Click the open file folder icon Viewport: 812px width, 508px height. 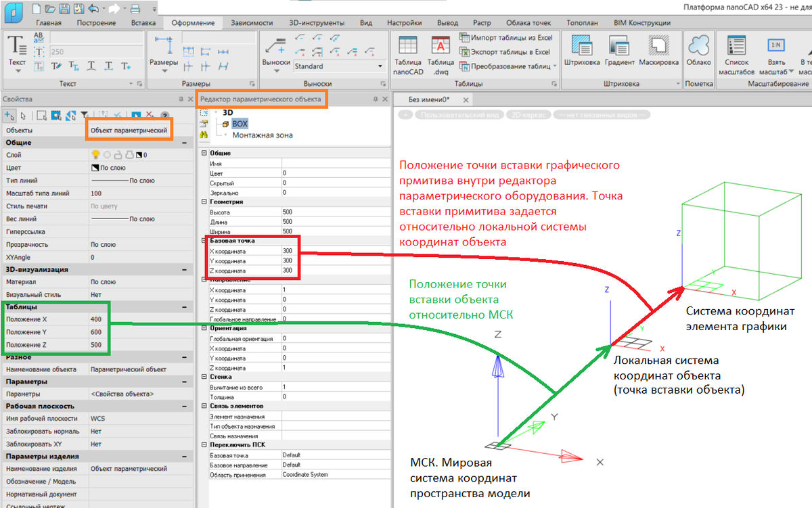tap(49, 9)
